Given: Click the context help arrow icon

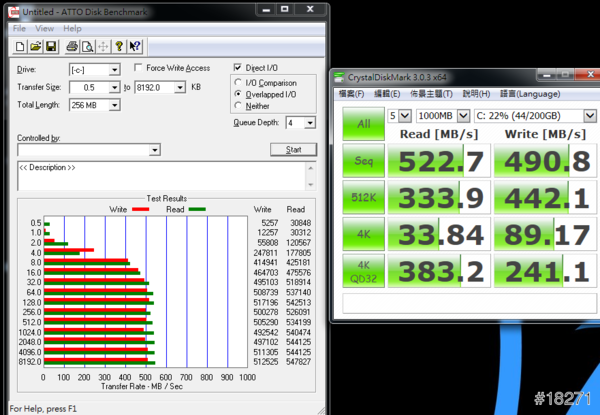Looking at the screenshot, I should point(135,46).
